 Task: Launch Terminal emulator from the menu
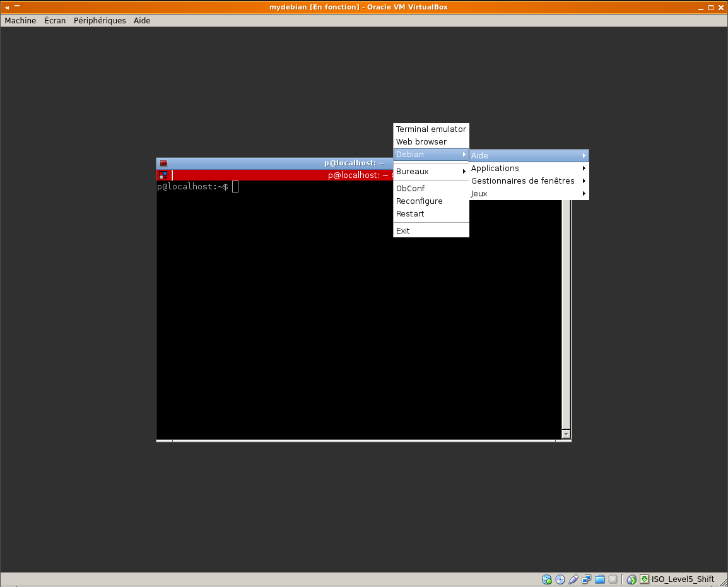[431, 129]
